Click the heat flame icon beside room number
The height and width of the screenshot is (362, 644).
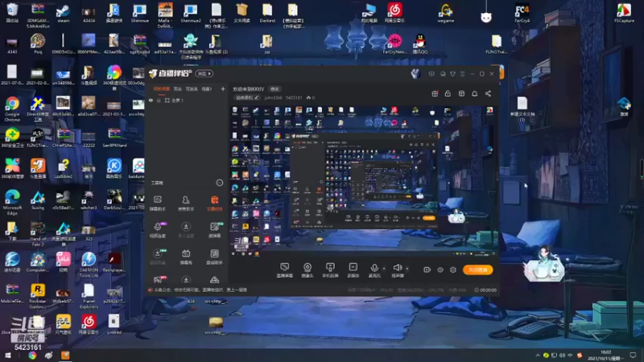coord(308,97)
